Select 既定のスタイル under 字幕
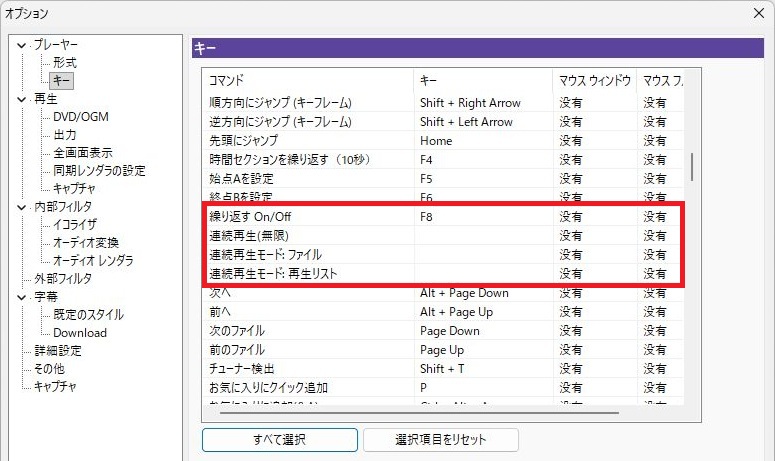 tap(92, 315)
